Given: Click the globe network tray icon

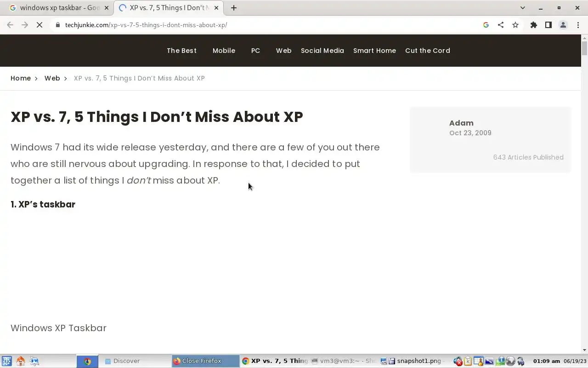Looking at the screenshot, I should (510, 361).
